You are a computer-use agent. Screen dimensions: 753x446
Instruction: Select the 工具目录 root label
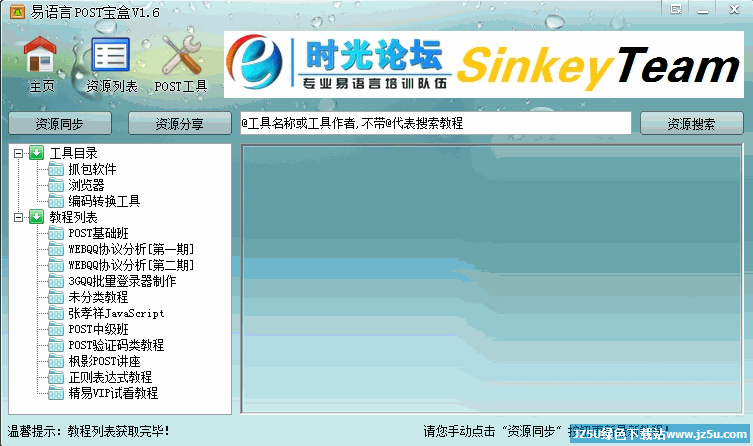[73, 153]
